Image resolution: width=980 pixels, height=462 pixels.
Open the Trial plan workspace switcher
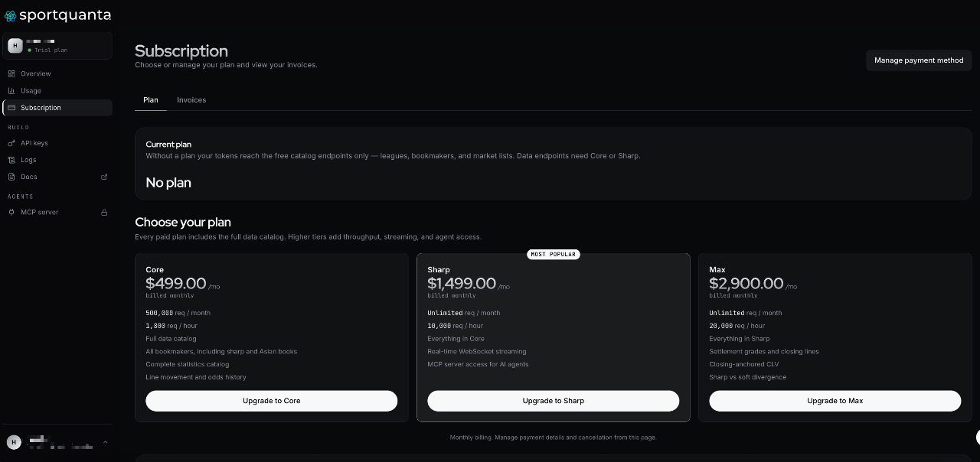point(57,46)
